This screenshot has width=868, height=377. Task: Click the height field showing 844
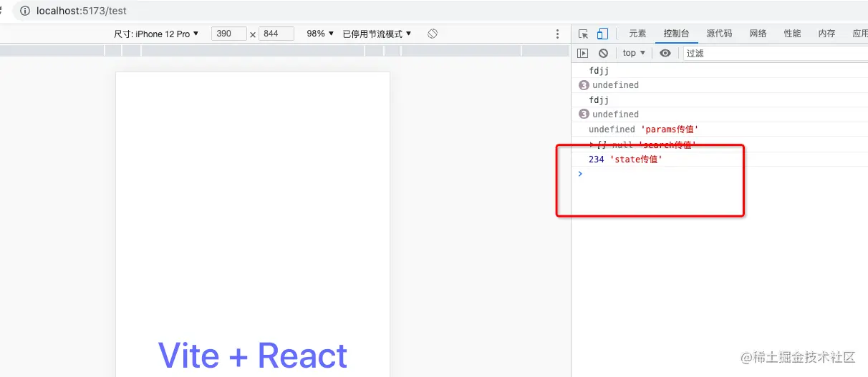point(276,34)
